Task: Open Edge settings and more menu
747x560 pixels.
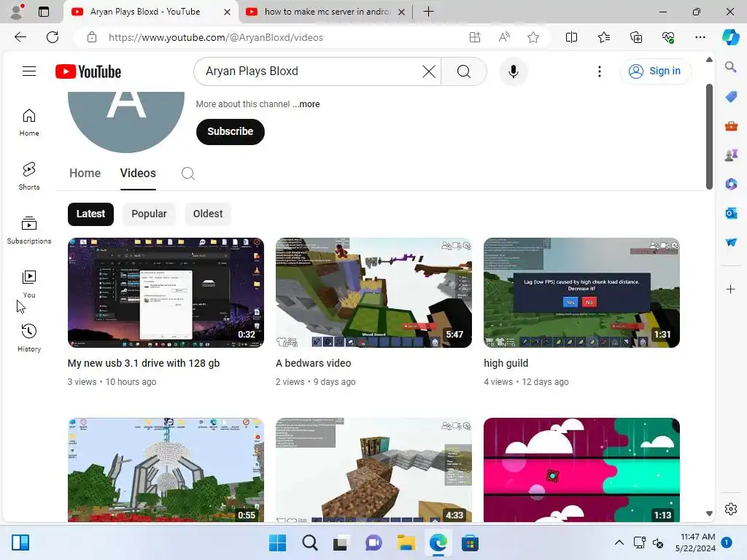Action: [x=700, y=37]
